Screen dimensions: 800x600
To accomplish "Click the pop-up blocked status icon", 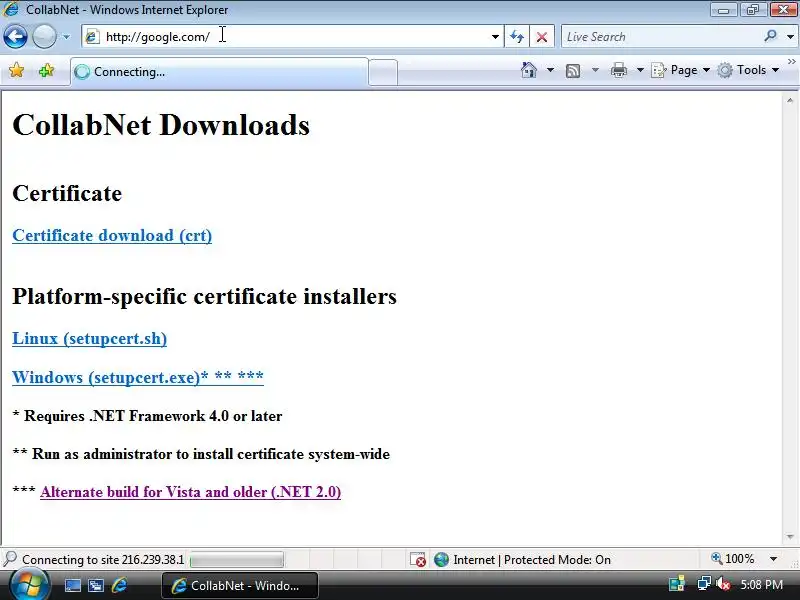I will tap(418, 560).
